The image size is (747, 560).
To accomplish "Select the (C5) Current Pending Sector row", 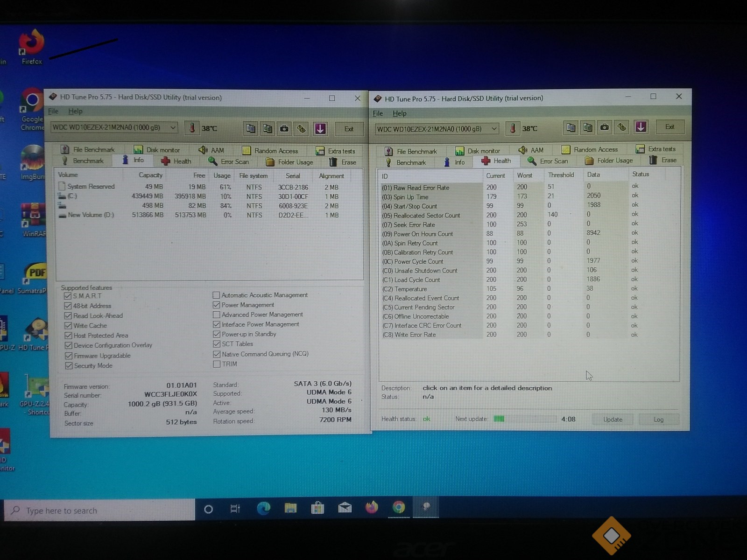I will [x=528, y=307].
